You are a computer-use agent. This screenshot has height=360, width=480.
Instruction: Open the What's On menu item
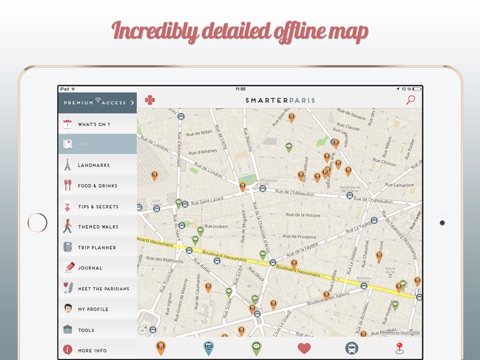click(x=98, y=124)
